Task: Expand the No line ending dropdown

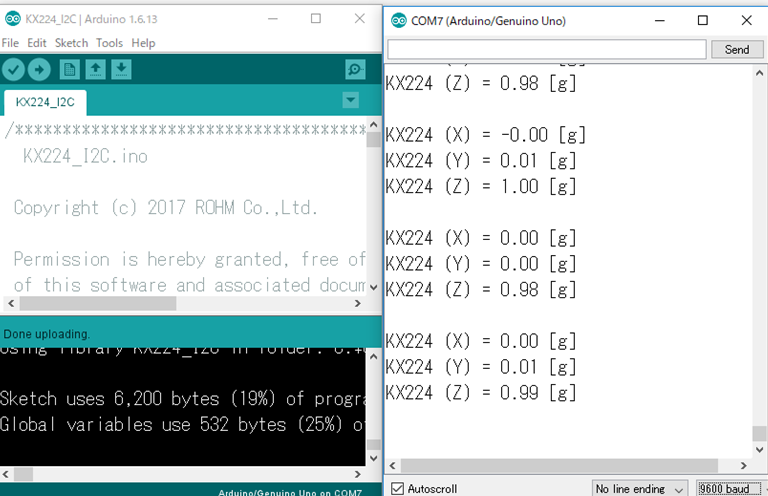Action: pyautogui.click(x=639, y=488)
